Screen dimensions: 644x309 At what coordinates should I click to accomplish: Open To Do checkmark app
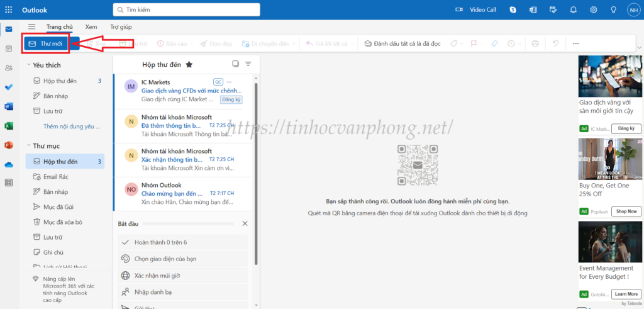[x=9, y=87]
